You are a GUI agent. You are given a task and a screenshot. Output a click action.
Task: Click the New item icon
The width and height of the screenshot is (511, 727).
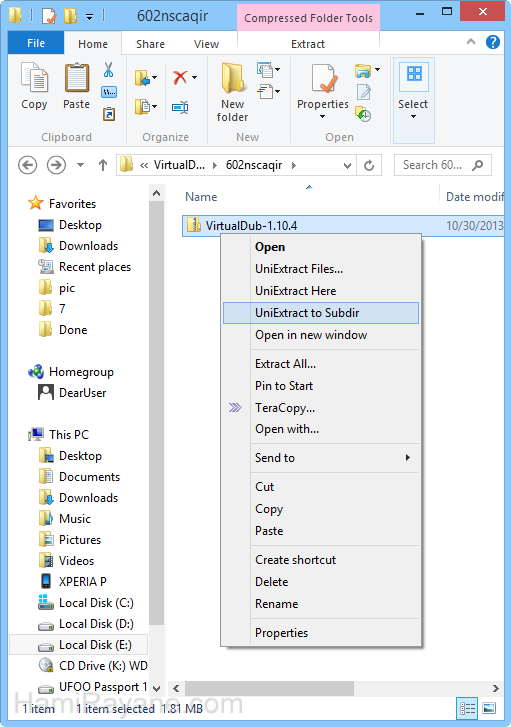(266, 70)
